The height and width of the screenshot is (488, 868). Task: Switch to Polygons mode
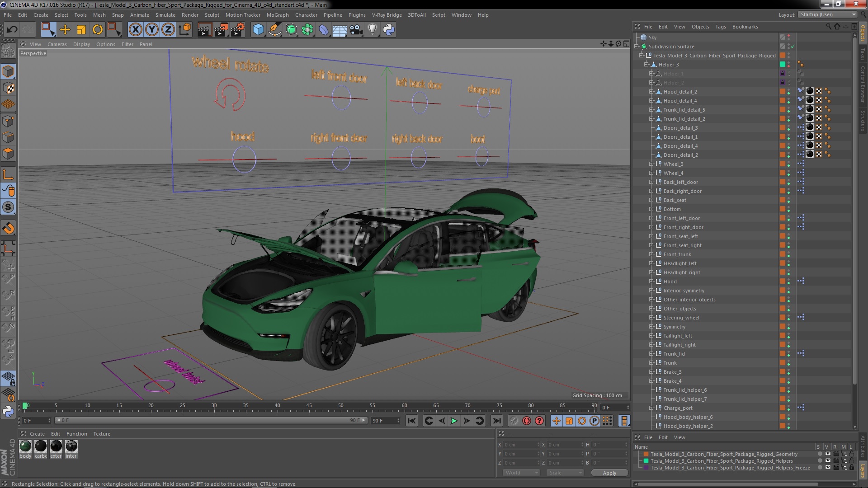pos(8,154)
